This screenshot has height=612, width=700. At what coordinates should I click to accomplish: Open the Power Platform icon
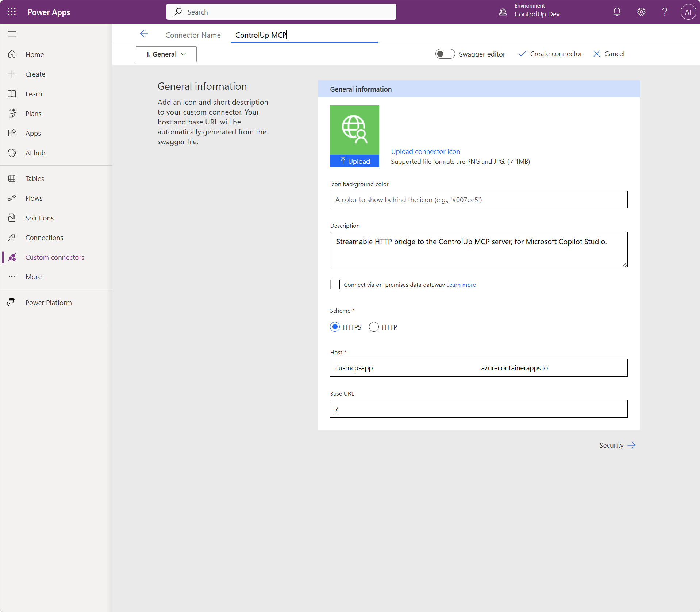(x=11, y=302)
